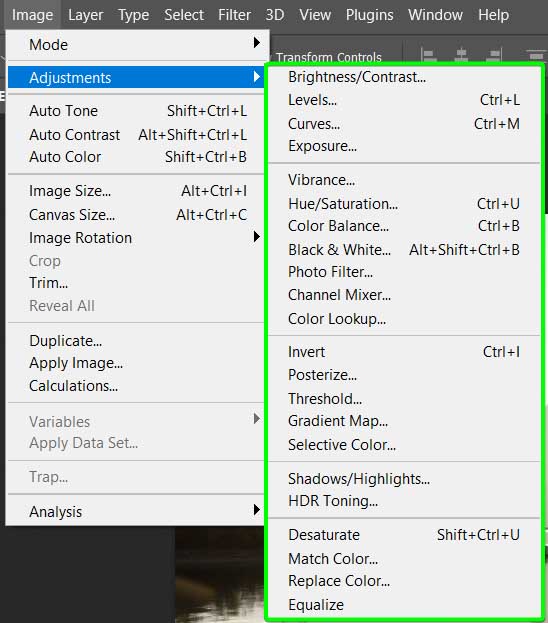Click the align horizontal centers icon
The image size is (548, 623).
[461, 55]
